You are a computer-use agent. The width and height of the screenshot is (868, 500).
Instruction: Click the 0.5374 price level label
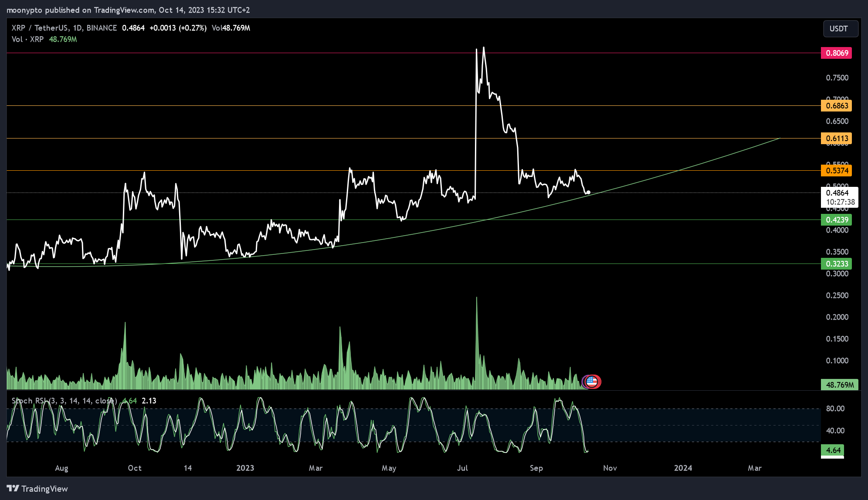click(836, 170)
